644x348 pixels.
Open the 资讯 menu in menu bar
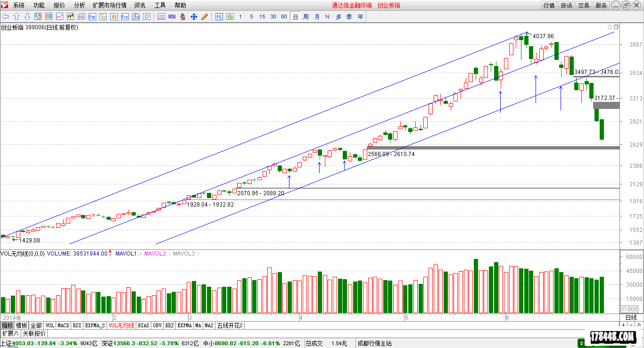pos(140,5)
